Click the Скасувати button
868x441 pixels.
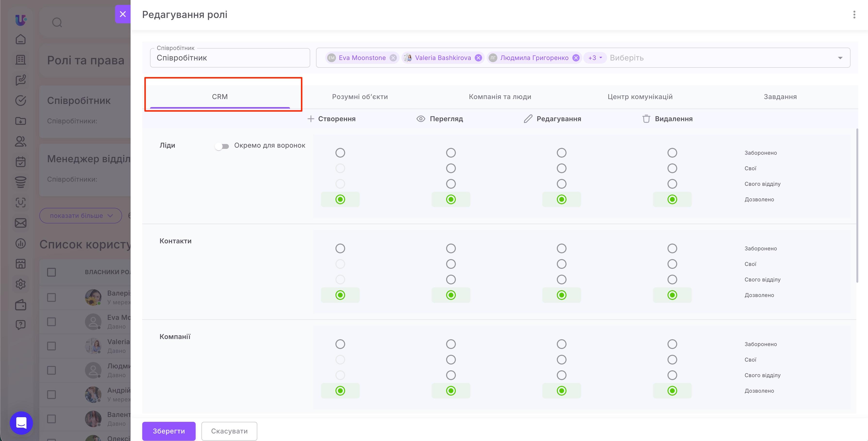(x=229, y=431)
